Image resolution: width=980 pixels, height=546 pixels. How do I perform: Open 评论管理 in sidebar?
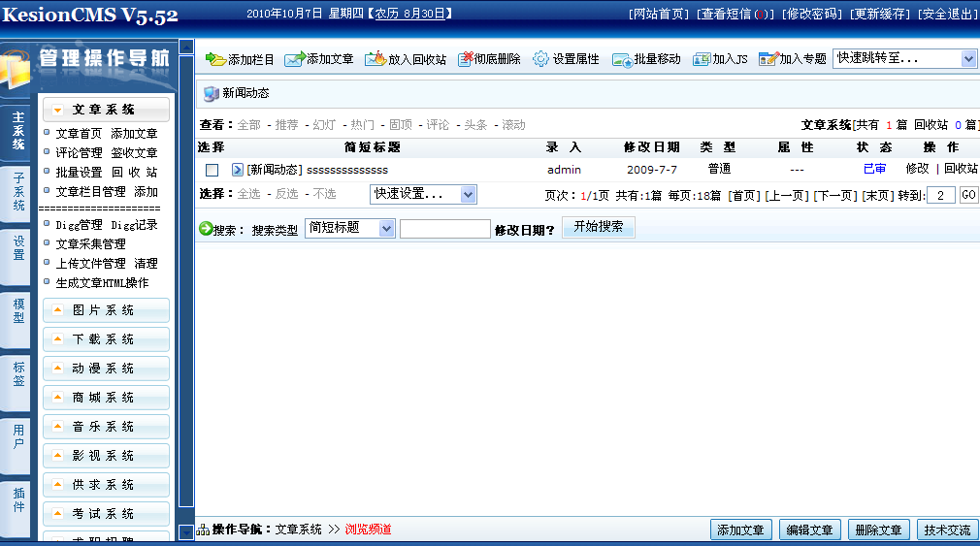click(x=79, y=153)
